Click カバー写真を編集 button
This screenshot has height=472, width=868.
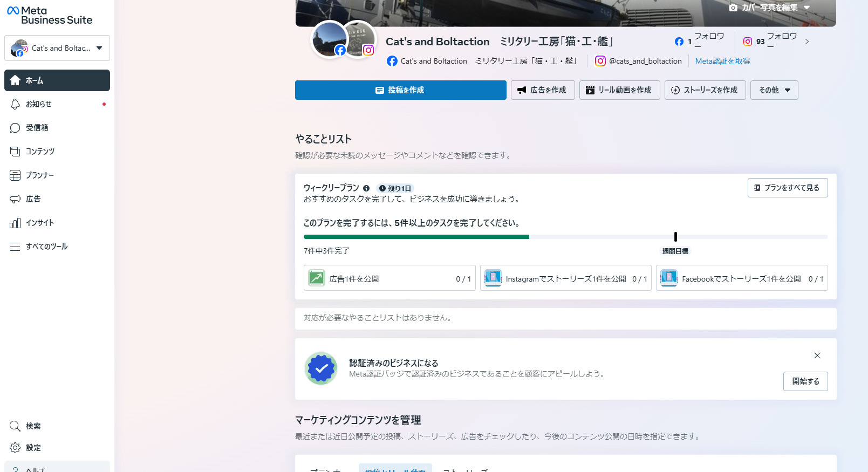point(769,8)
